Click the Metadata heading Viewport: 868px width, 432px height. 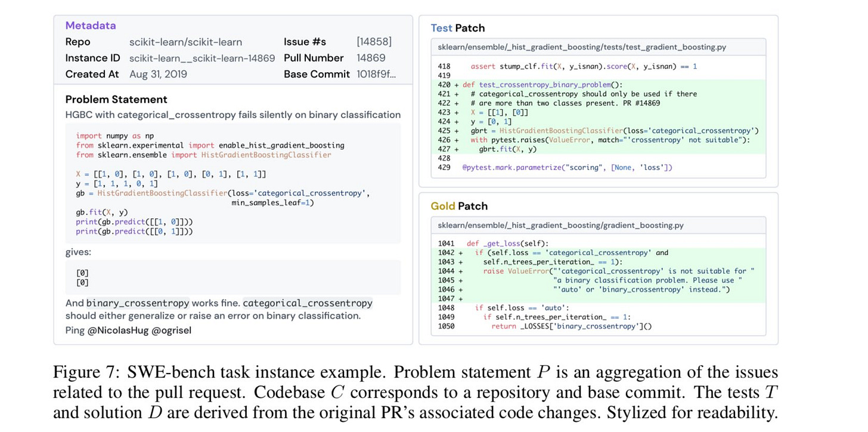tap(91, 25)
